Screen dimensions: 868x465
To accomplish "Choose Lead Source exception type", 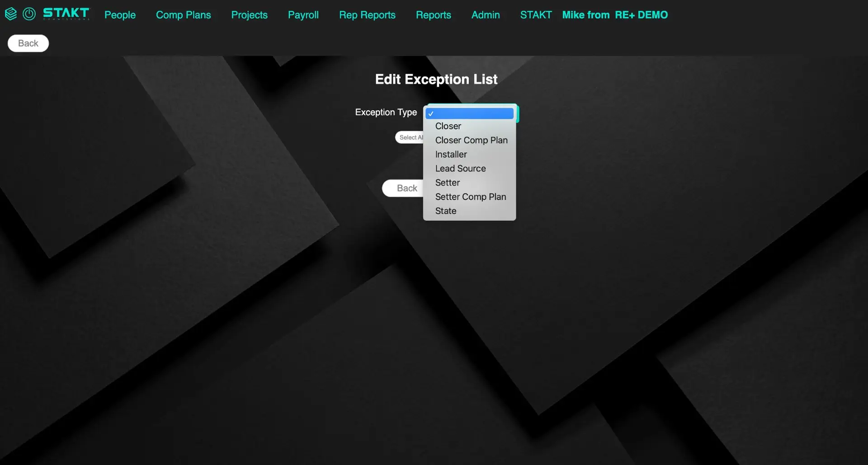I will (469, 169).
